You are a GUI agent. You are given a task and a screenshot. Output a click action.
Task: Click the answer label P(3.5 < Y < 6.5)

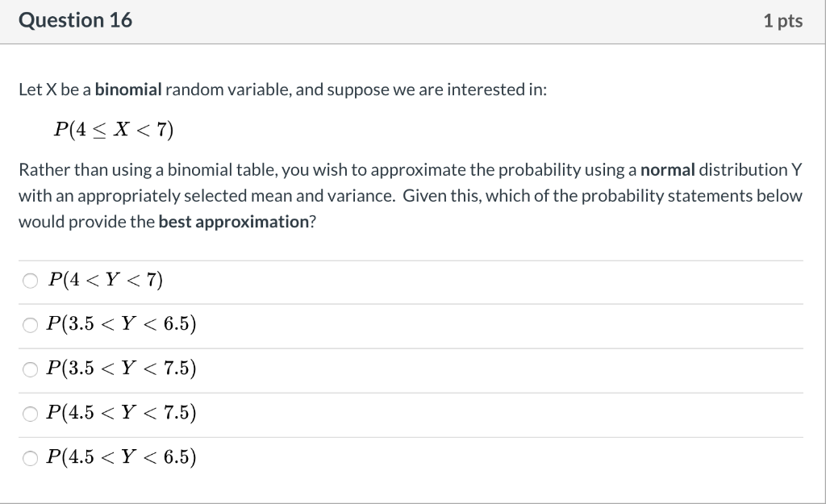(121, 324)
